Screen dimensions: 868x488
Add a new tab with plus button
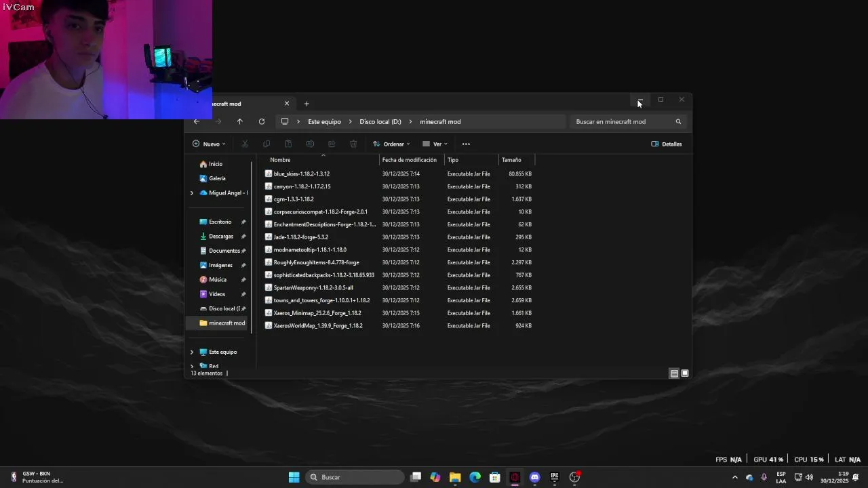[x=307, y=104]
